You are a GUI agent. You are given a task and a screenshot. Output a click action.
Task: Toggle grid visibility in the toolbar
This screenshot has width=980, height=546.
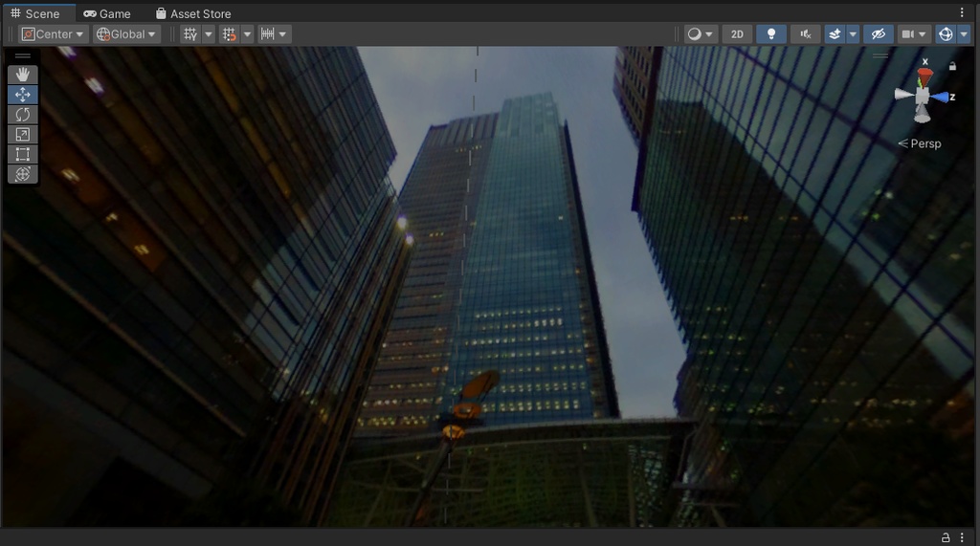pos(190,34)
